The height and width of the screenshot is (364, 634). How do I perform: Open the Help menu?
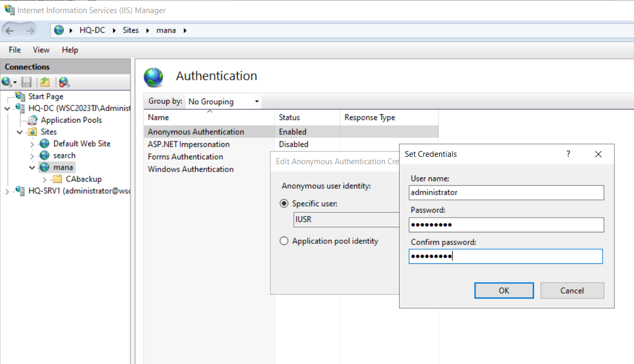[x=70, y=50]
